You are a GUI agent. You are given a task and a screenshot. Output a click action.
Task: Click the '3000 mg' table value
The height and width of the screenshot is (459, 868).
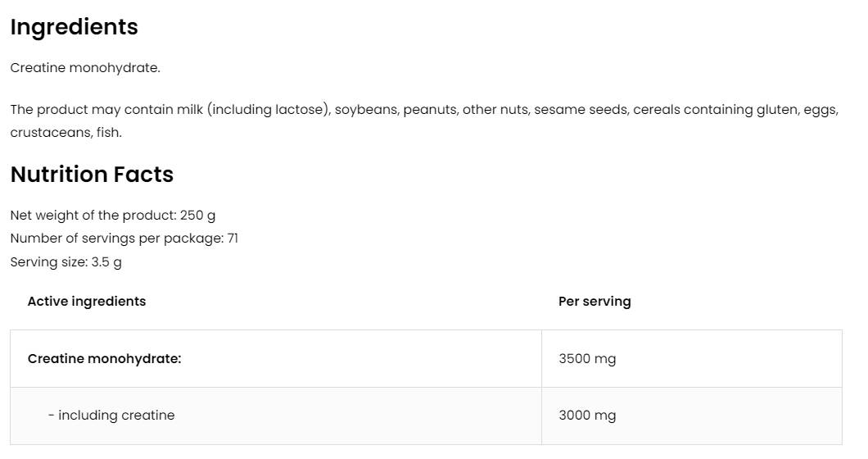pos(587,416)
